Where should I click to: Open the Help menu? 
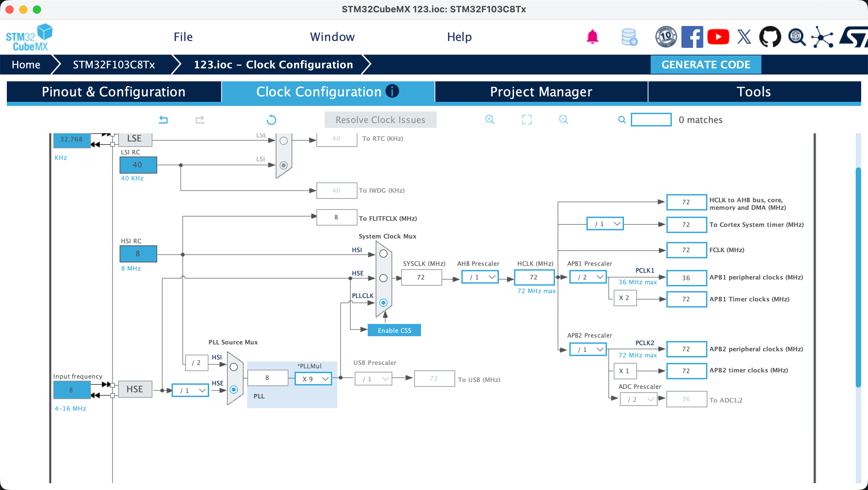(x=460, y=37)
